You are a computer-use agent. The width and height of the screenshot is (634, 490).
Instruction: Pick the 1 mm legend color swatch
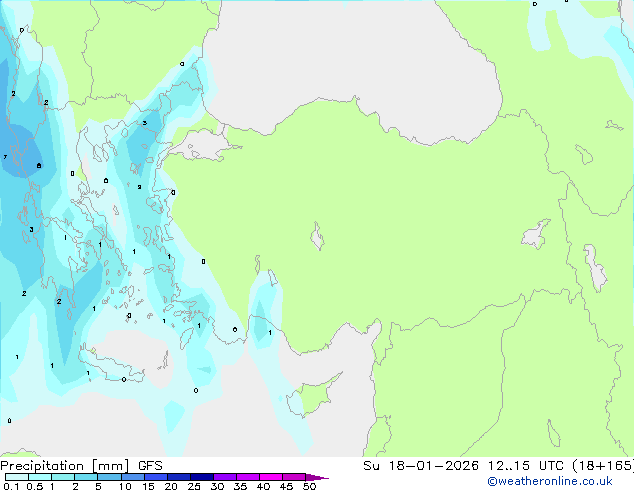point(63,477)
